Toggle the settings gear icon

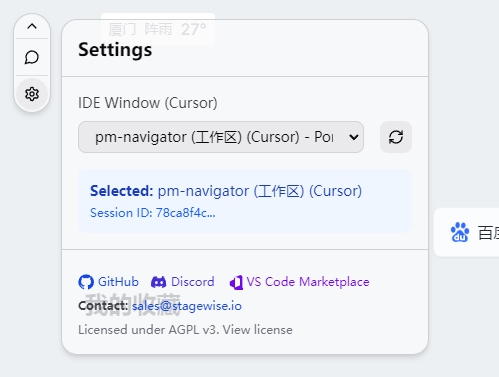pos(32,94)
